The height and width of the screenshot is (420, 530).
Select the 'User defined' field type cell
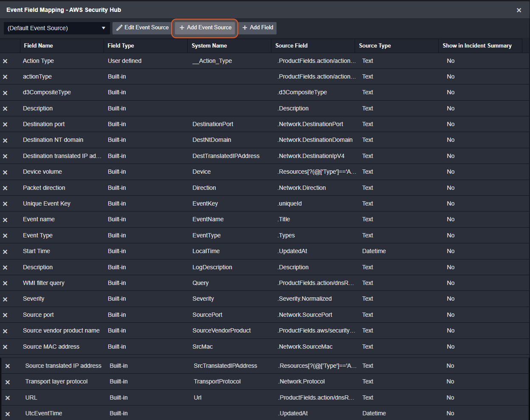click(124, 61)
